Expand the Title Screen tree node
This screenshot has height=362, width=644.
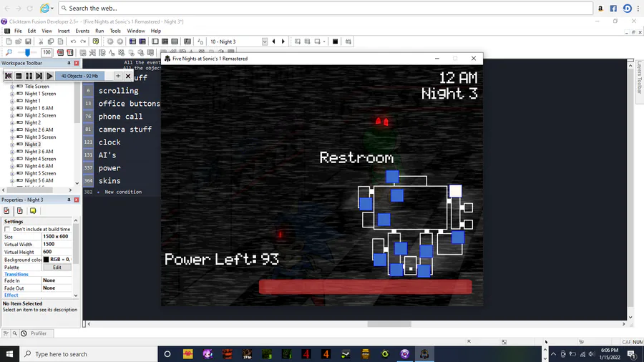coord(12,87)
